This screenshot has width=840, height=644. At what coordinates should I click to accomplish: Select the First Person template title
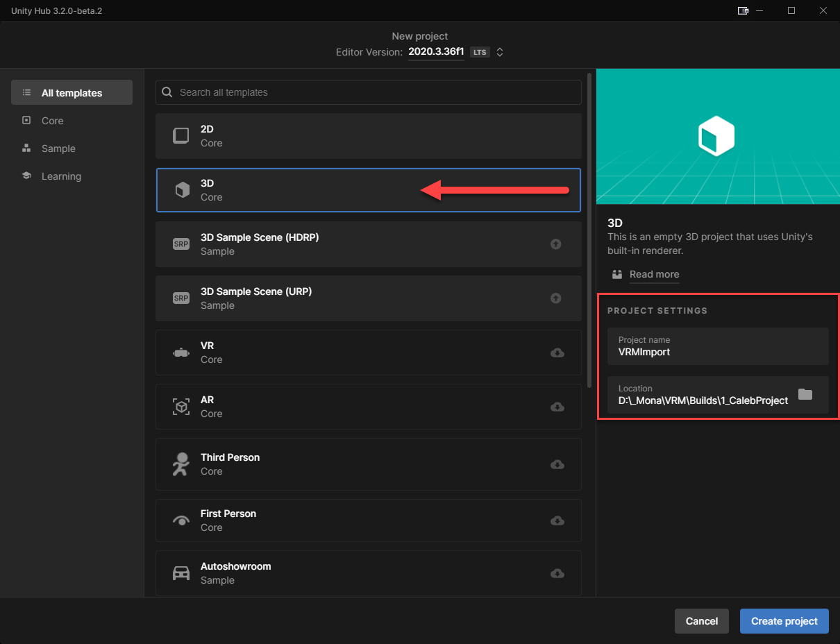pos(228,514)
